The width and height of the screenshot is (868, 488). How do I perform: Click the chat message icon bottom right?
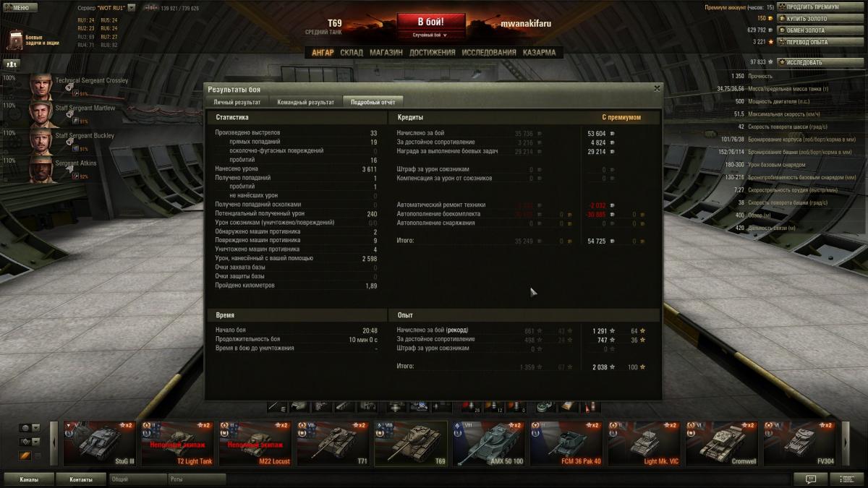pyautogui.click(x=811, y=479)
